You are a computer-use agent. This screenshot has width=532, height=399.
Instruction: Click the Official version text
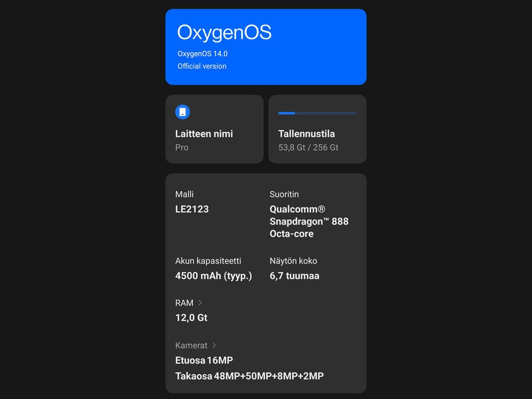pos(202,66)
